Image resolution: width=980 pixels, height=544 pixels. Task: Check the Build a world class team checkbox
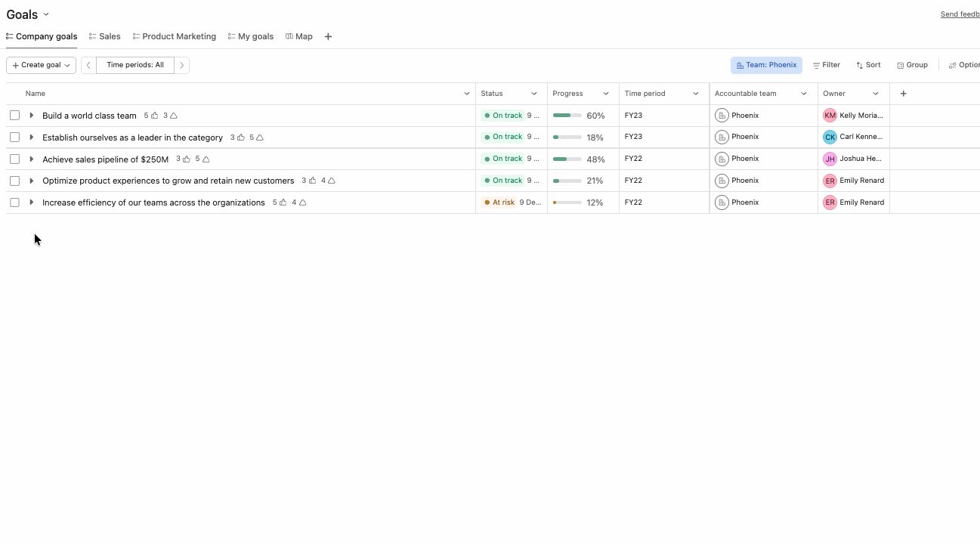coord(14,116)
